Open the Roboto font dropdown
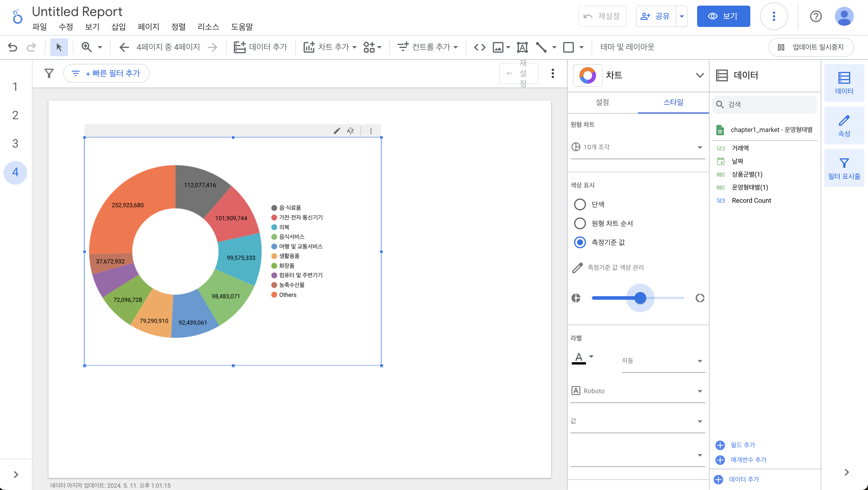The height and width of the screenshot is (490, 868). click(637, 391)
